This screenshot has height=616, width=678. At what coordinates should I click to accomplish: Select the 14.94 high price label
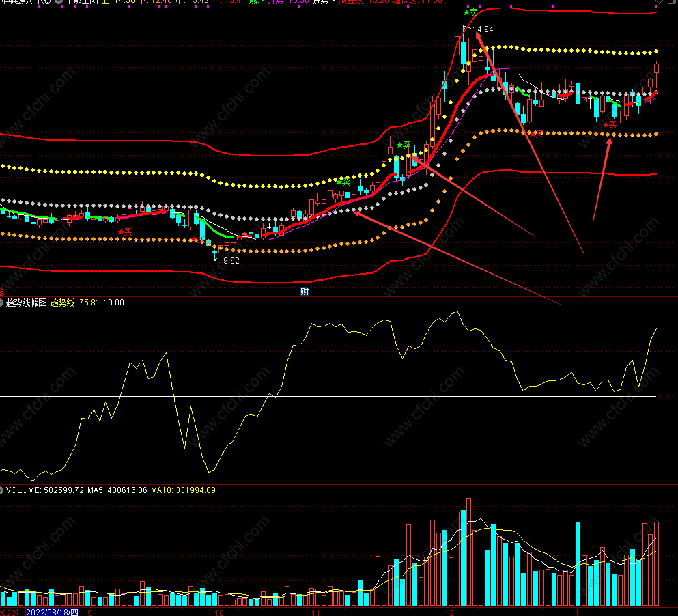(483, 29)
